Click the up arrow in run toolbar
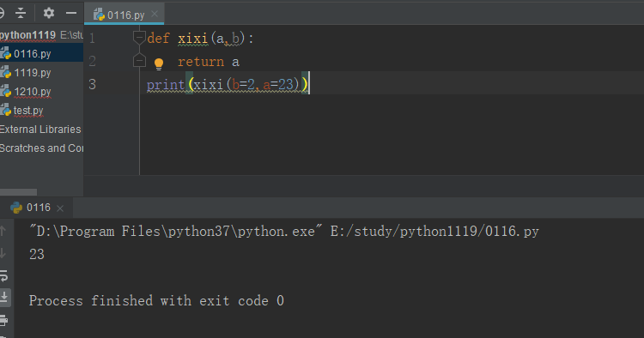The width and height of the screenshot is (644, 338). [x=3, y=232]
